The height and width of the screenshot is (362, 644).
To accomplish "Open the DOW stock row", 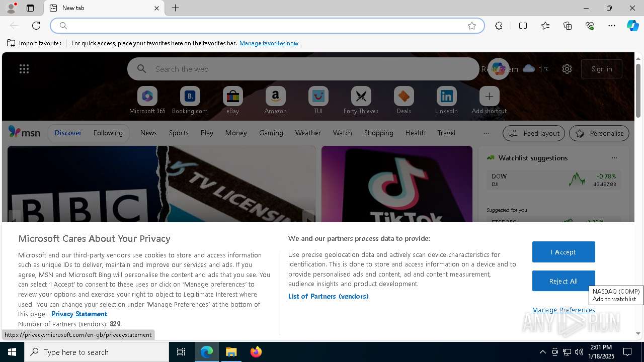I will [x=553, y=179].
